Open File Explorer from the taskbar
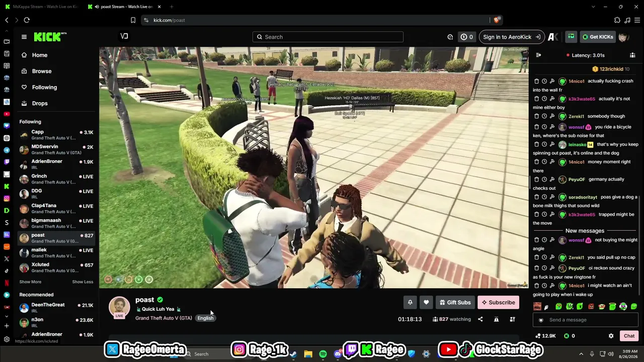Screen dimensions: 644x362 point(308,354)
